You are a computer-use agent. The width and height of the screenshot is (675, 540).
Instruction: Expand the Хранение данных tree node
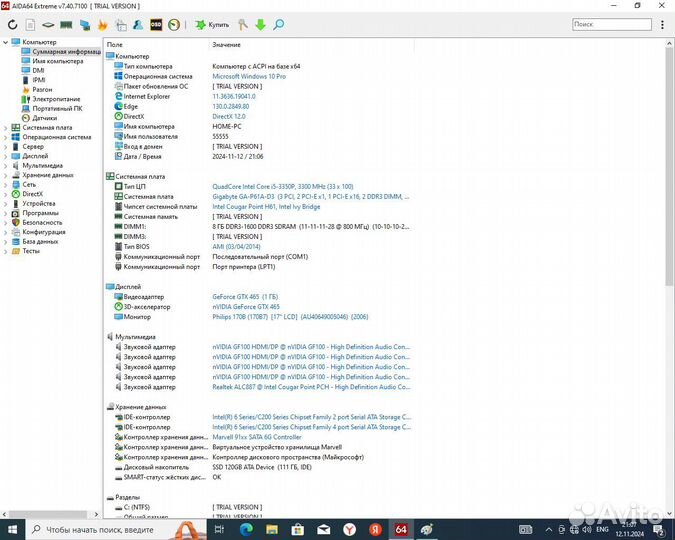tap(5, 175)
